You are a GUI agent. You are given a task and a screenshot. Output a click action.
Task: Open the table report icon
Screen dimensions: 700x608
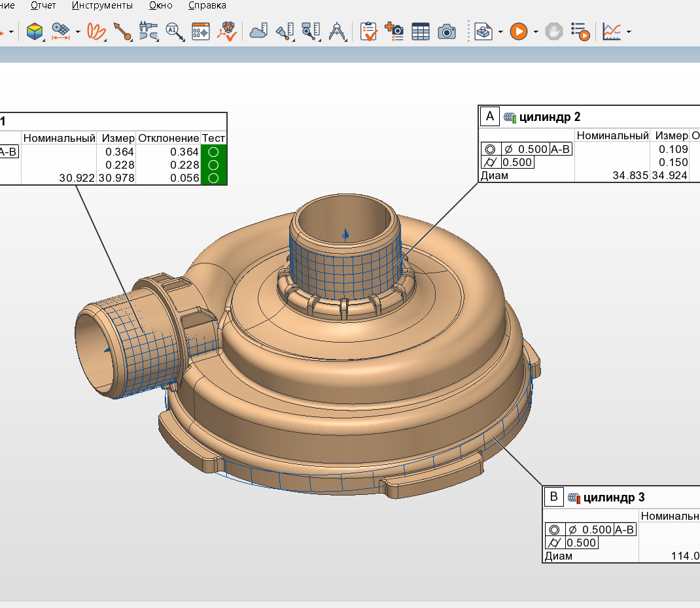pyautogui.click(x=420, y=31)
